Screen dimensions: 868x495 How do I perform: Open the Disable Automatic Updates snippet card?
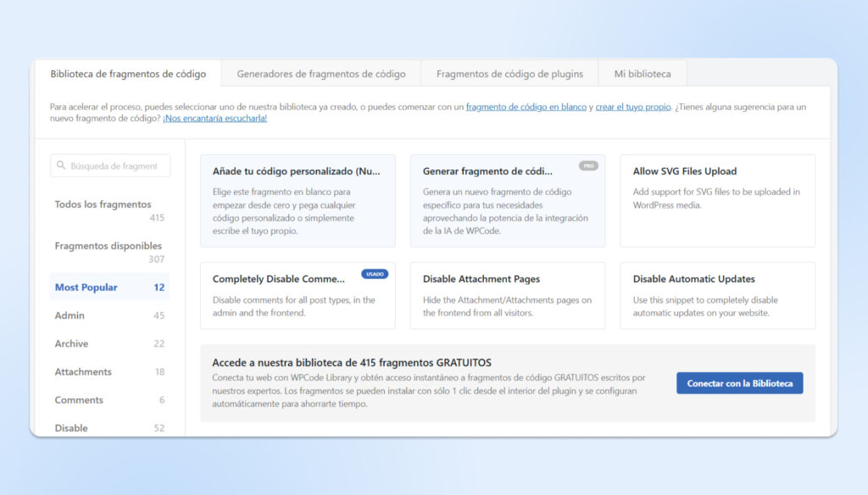(717, 295)
